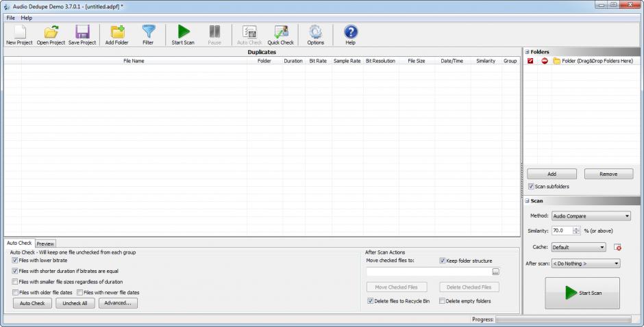Click the red exclude icon in Folders header
The height and width of the screenshot is (327, 644).
click(x=545, y=61)
